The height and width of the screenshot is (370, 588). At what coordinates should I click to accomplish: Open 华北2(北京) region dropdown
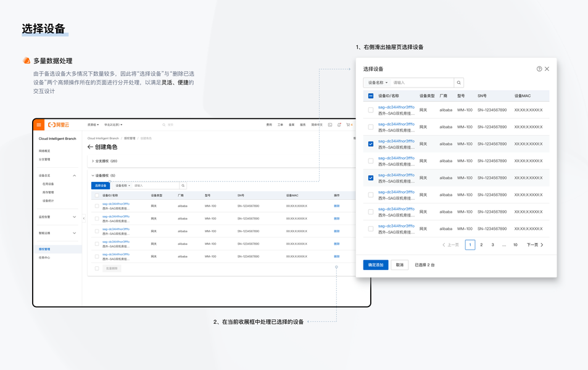click(x=114, y=125)
